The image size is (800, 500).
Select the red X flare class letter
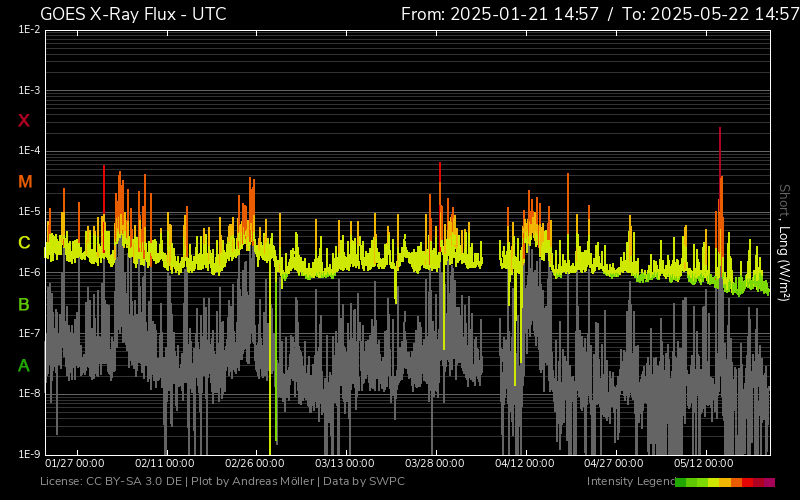tap(24, 121)
